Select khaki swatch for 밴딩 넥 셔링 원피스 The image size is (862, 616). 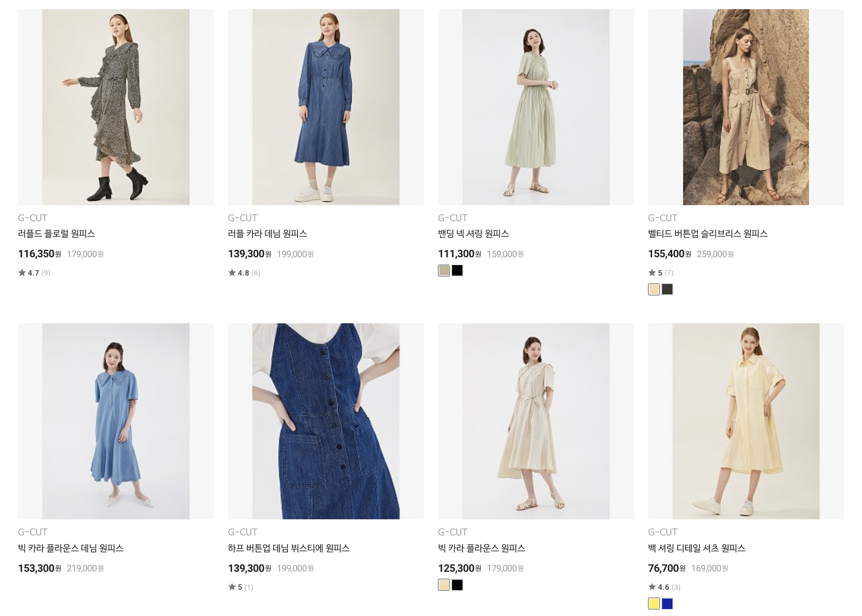[444, 271]
